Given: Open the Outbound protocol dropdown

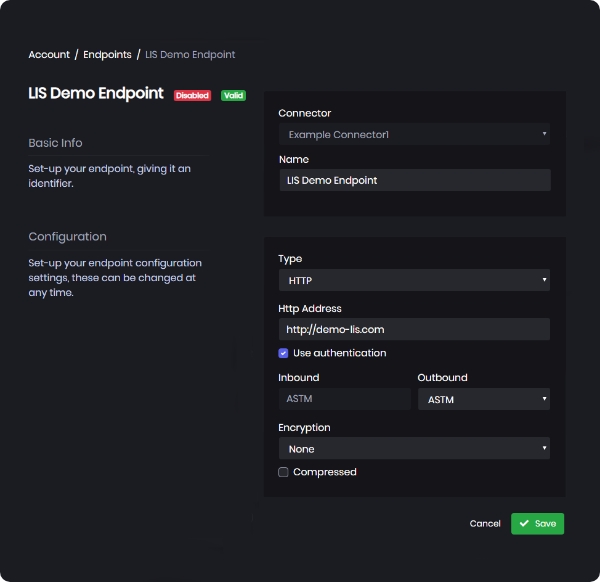Looking at the screenshot, I should [x=483, y=399].
